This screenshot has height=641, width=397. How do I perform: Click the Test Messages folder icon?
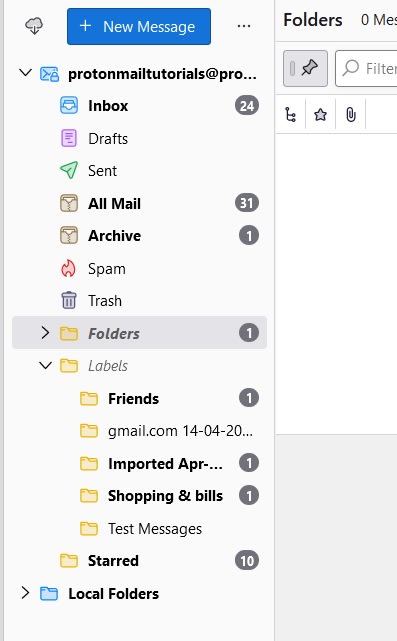coord(89,528)
